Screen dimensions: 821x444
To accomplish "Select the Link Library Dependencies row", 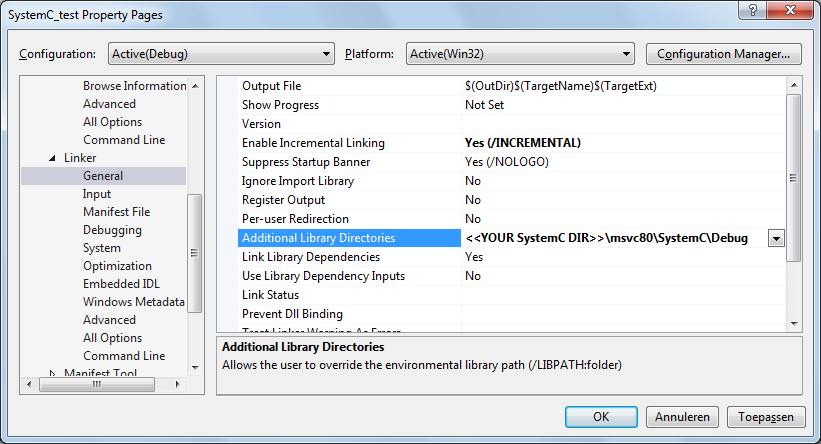I will pyautogui.click(x=313, y=257).
